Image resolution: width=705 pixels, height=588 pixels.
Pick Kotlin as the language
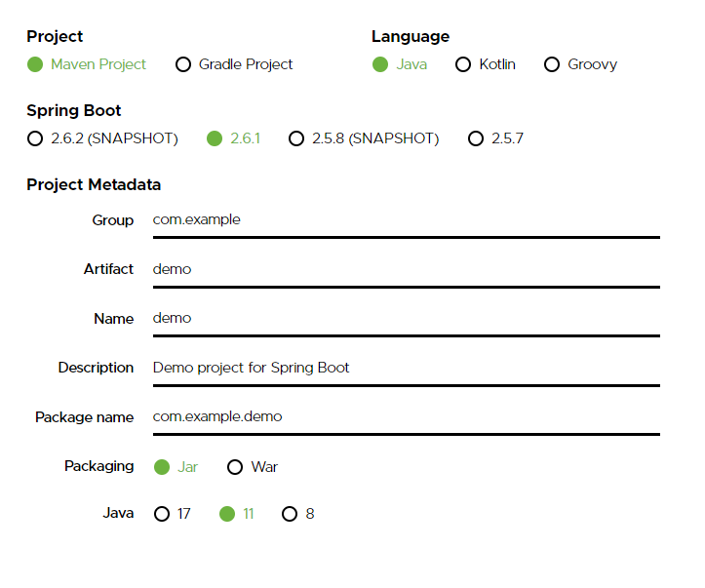click(x=464, y=64)
